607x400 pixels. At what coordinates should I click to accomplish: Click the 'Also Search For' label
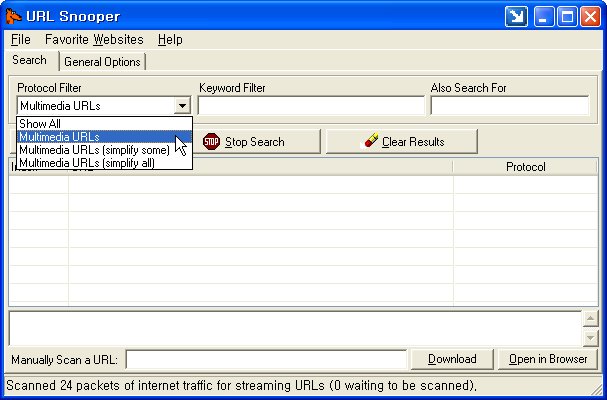tap(468, 88)
